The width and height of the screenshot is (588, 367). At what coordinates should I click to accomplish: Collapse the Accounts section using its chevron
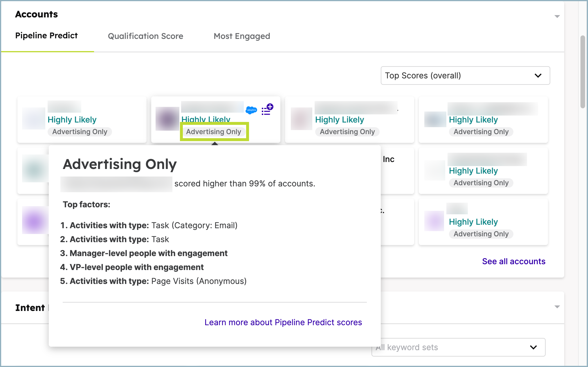pos(557,16)
